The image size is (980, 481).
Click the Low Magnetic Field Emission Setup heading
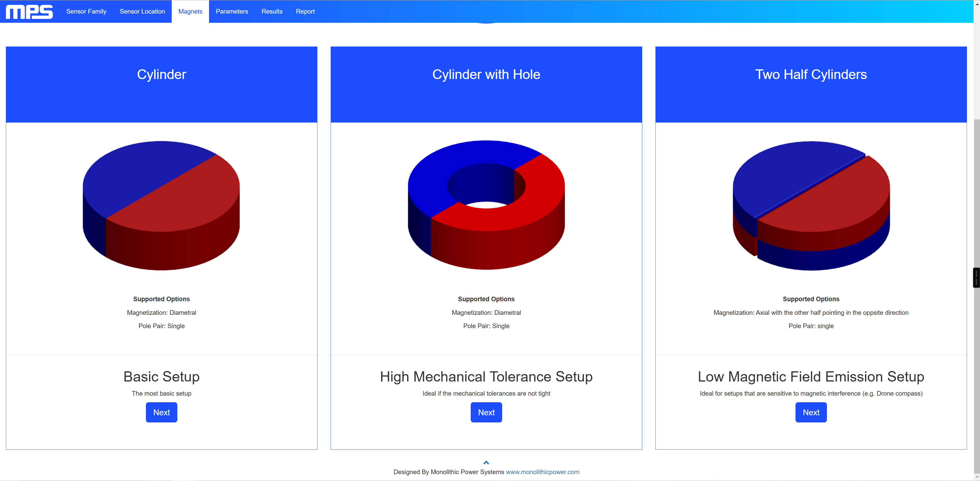click(x=811, y=377)
